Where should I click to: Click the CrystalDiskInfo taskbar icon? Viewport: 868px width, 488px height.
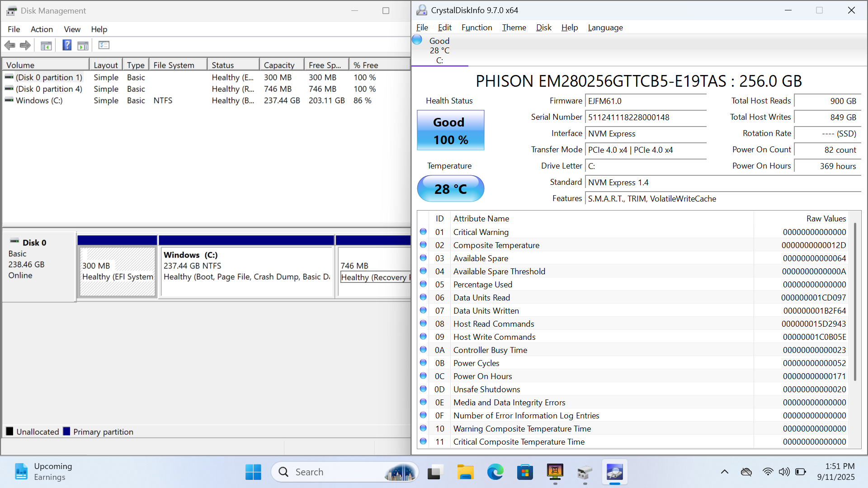click(614, 472)
